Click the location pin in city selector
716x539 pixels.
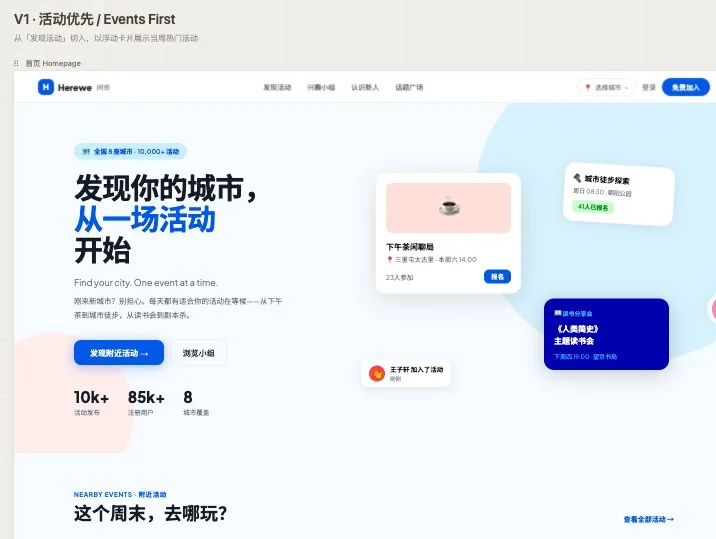point(588,88)
